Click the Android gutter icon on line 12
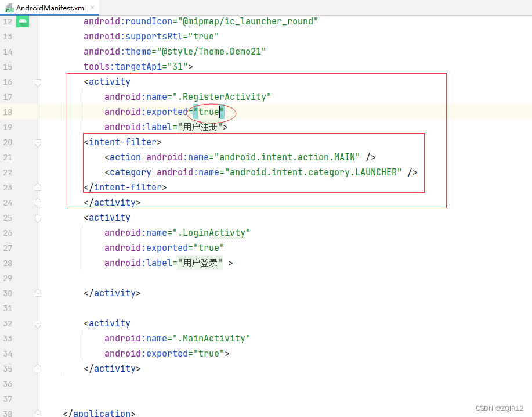The width and height of the screenshot is (532, 417). [23, 21]
